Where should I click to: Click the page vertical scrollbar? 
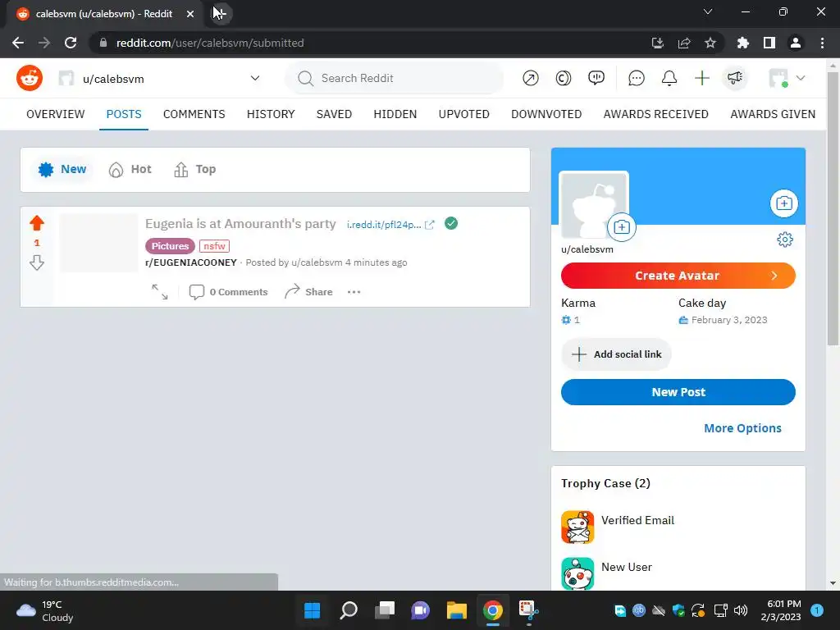(833, 209)
